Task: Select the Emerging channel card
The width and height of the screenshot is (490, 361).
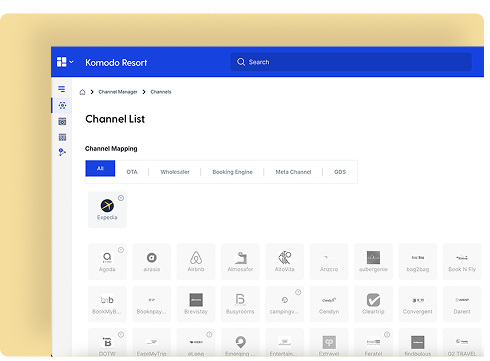Action: (240, 343)
